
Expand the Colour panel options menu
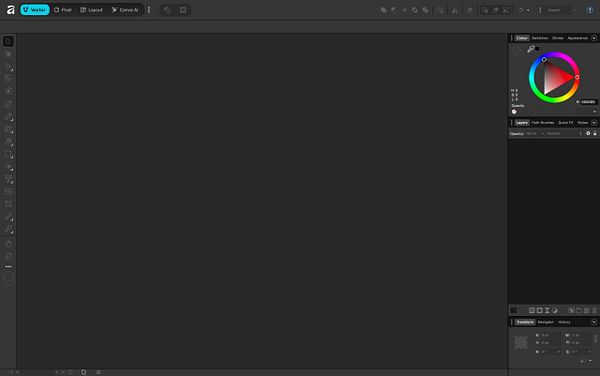[594, 38]
